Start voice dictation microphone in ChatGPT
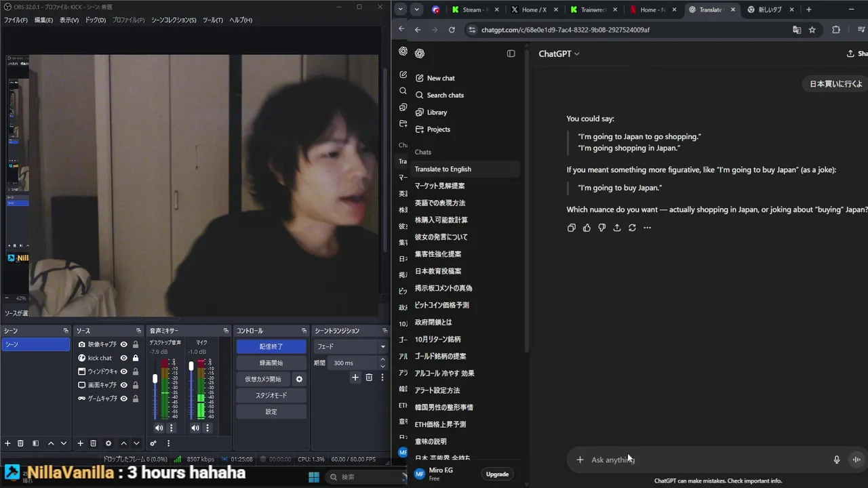This screenshot has height=488, width=868. [837, 460]
